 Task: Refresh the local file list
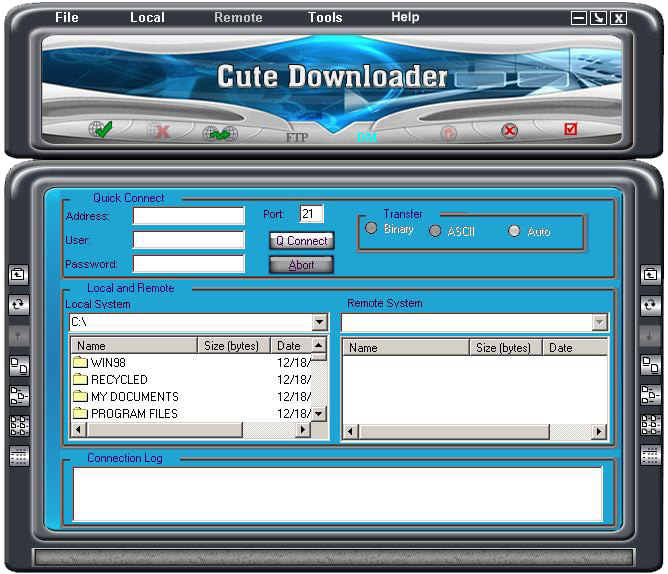tap(19, 305)
